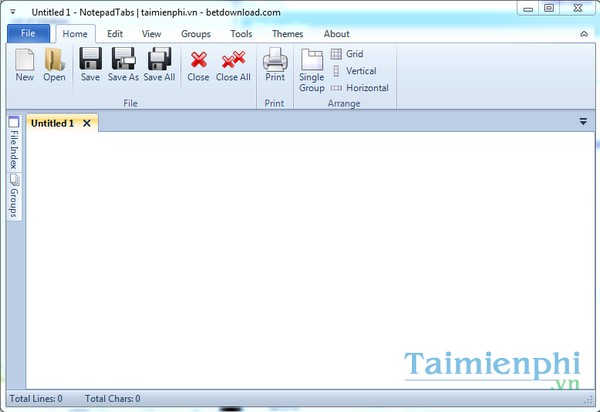Print the document using the Print icon

point(275,64)
